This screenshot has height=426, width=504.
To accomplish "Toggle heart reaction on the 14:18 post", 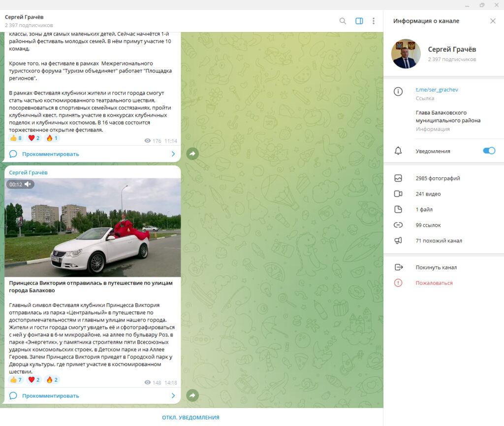I will (x=34, y=380).
